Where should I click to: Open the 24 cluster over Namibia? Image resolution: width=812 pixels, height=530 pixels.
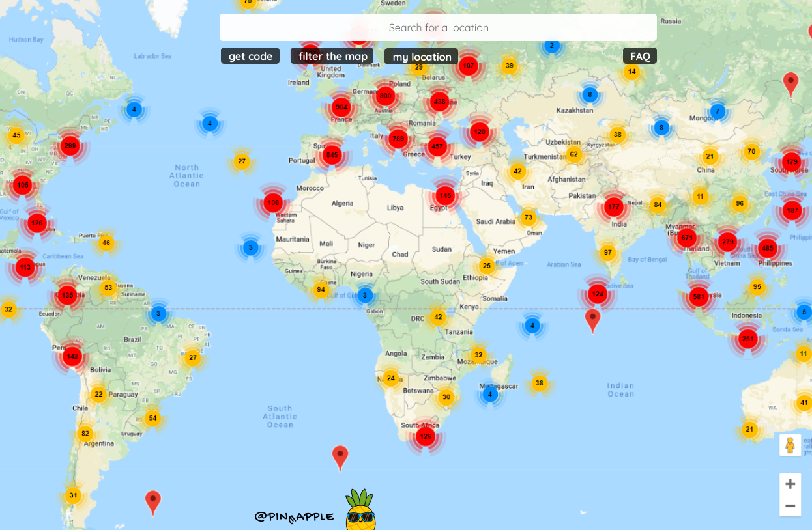390,378
